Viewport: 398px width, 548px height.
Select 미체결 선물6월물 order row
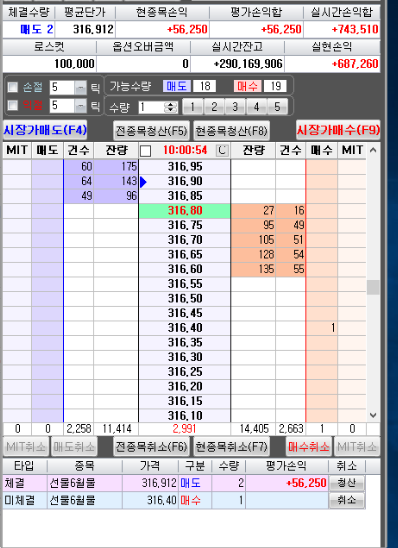click(x=184, y=500)
